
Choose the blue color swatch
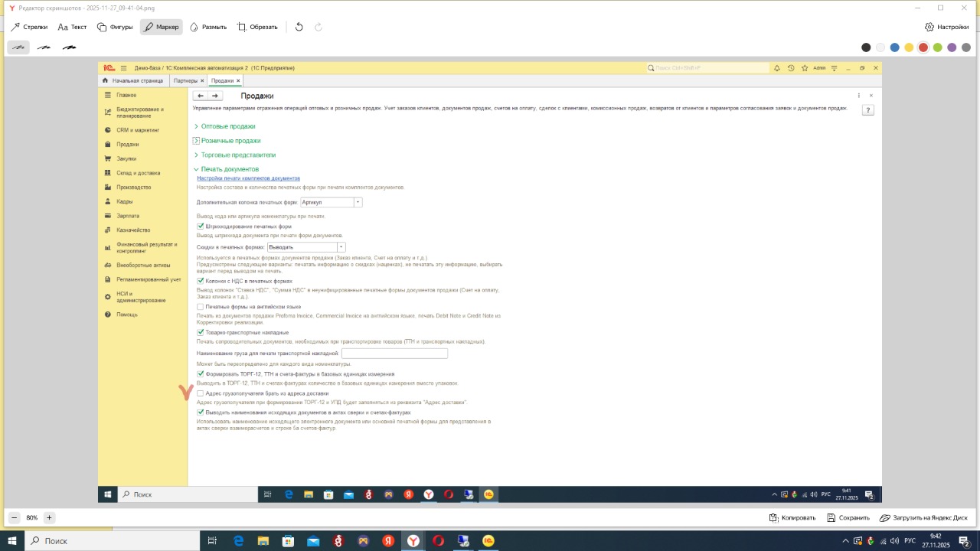(894, 47)
